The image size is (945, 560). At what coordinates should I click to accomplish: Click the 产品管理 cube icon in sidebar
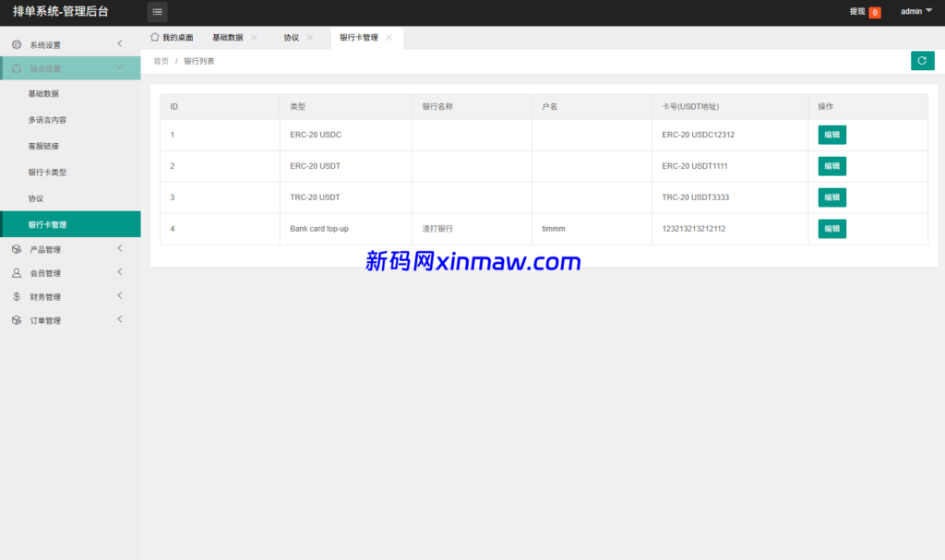15,248
